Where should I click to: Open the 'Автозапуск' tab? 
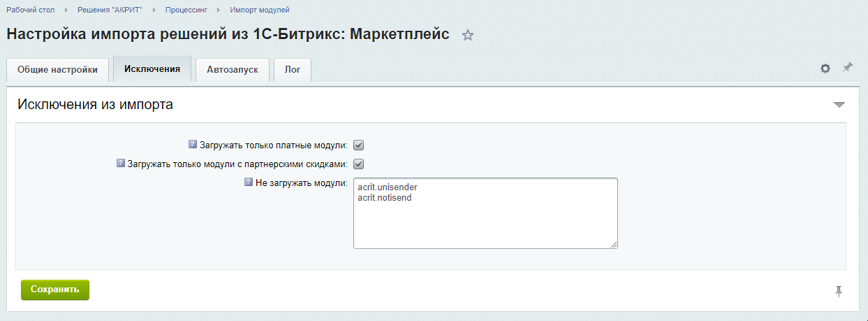pos(233,70)
